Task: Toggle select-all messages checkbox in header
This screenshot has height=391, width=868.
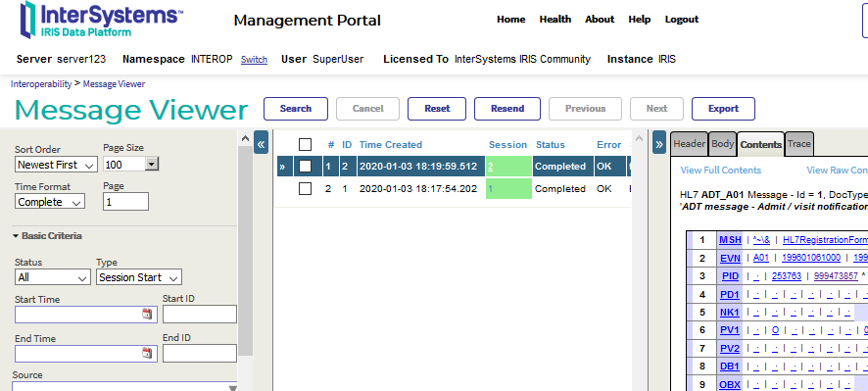Action: pyautogui.click(x=305, y=145)
